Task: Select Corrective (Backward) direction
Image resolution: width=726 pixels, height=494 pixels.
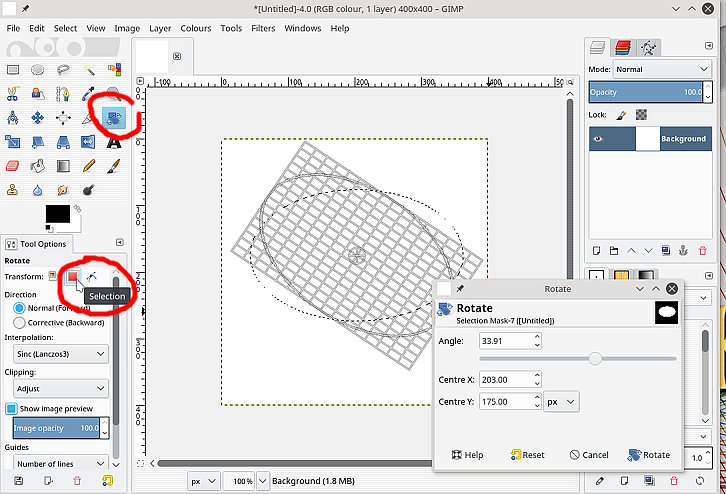Action: tap(20, 323)
